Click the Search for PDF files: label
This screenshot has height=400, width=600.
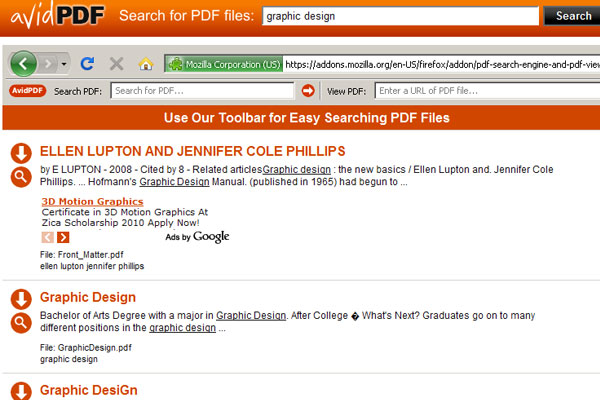tap(186, 16)
